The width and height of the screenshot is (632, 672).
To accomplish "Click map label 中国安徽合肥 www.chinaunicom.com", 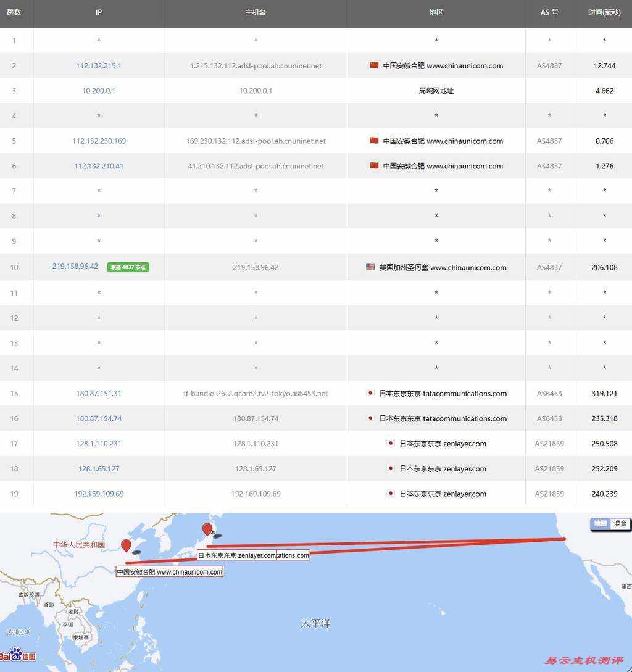I will [169, 571].
